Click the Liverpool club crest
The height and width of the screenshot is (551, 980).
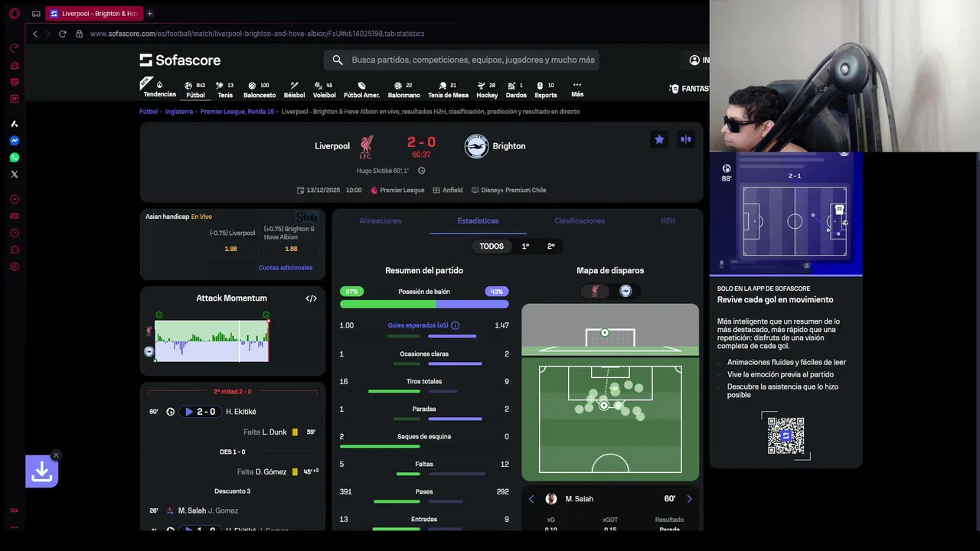tap(366, 146)
